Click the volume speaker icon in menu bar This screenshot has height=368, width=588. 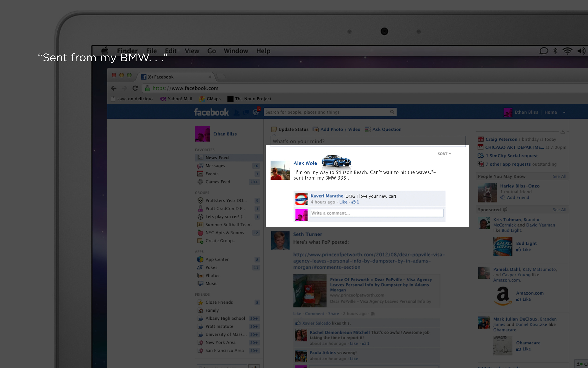pyautogui.click(x=581, y=51)
